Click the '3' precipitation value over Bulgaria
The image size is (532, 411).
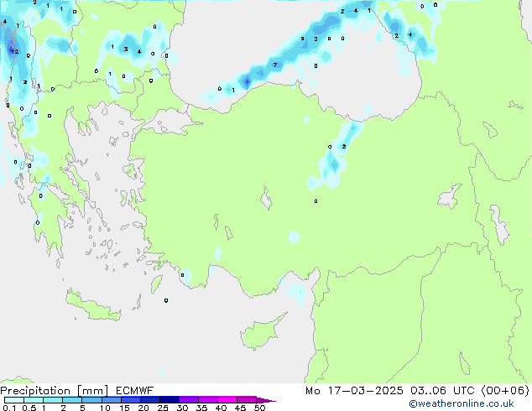point(126,49)
